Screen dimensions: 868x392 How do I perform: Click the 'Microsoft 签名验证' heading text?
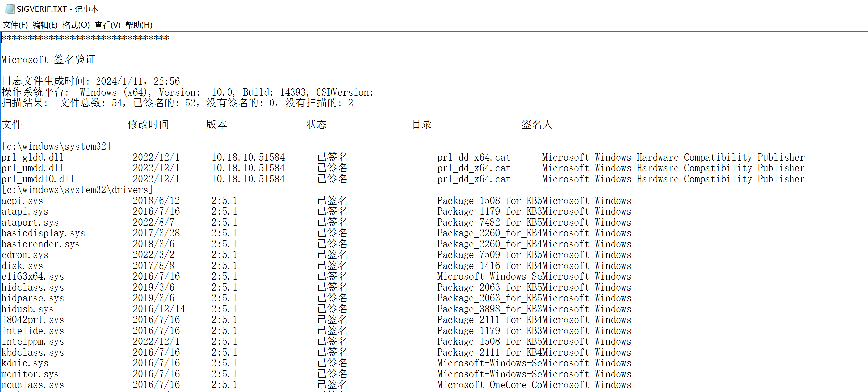49,60
